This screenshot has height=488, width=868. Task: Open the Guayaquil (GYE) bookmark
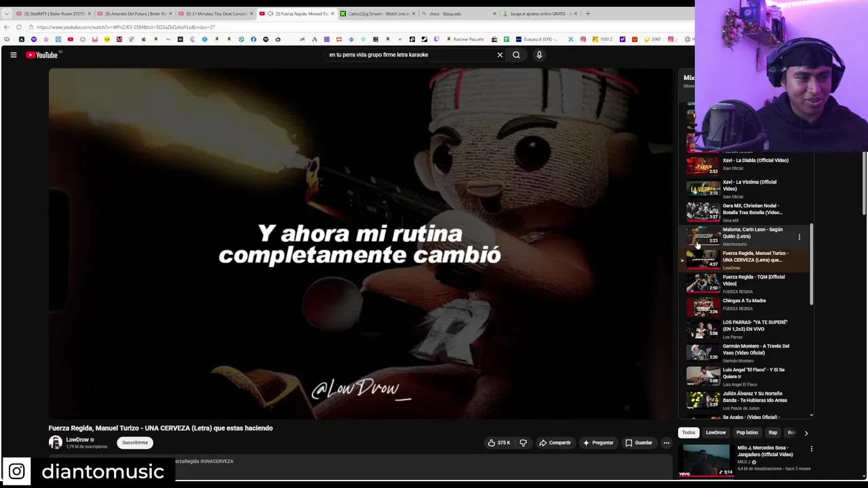[537, 39]
